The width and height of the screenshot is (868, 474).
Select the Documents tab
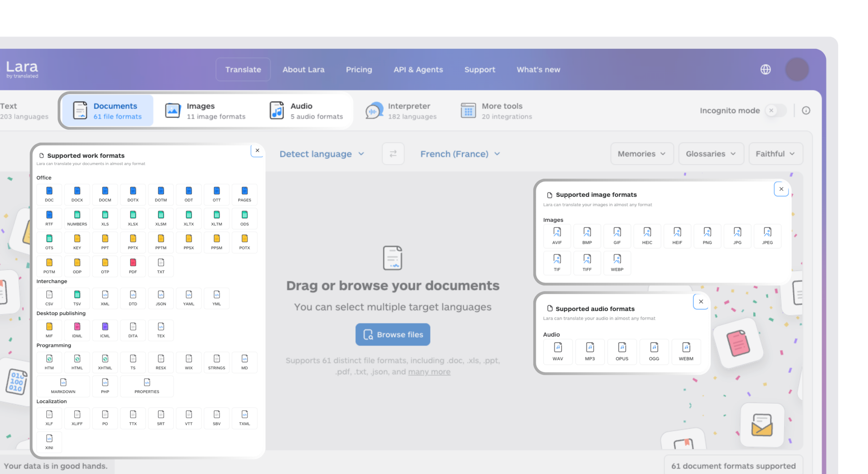pyautogui.click(x=108, y=111)
